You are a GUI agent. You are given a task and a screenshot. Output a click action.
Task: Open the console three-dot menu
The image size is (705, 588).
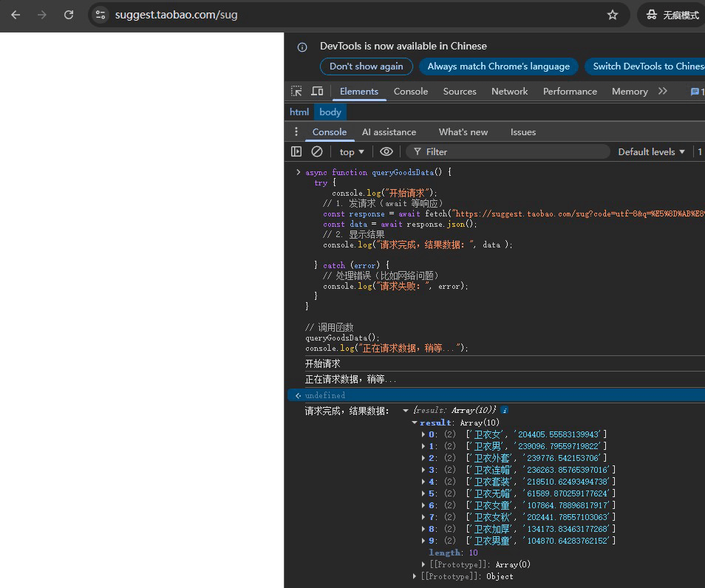pos(296,132)
